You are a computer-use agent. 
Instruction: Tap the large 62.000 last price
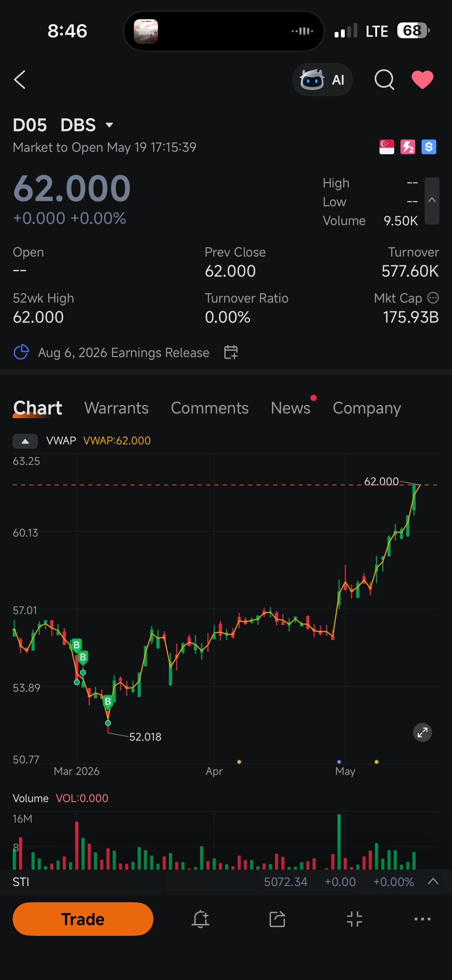[72, 188]
